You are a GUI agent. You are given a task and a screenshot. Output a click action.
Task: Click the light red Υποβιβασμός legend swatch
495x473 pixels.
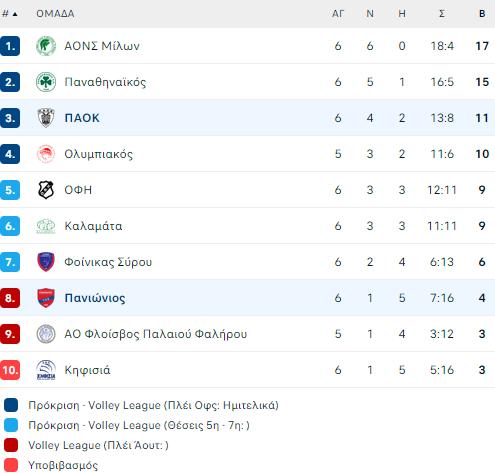[11, 465]
